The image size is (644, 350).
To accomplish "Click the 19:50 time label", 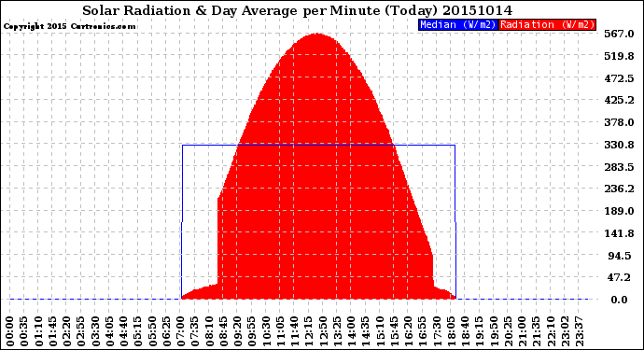I will tap(494, 331).
